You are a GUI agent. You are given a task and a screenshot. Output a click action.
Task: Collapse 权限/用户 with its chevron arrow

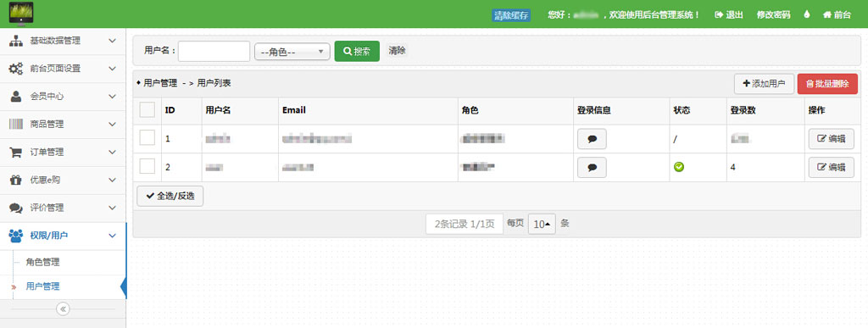click(113, 236)
